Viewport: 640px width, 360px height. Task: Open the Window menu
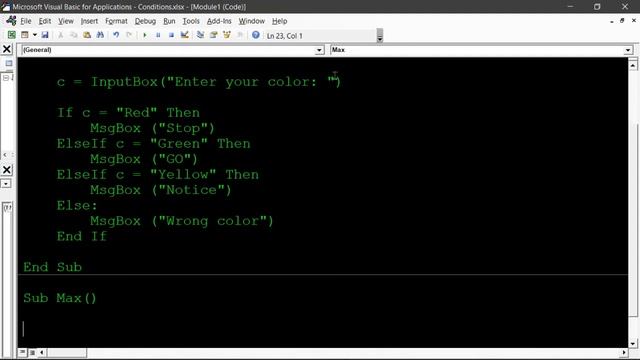251,21
